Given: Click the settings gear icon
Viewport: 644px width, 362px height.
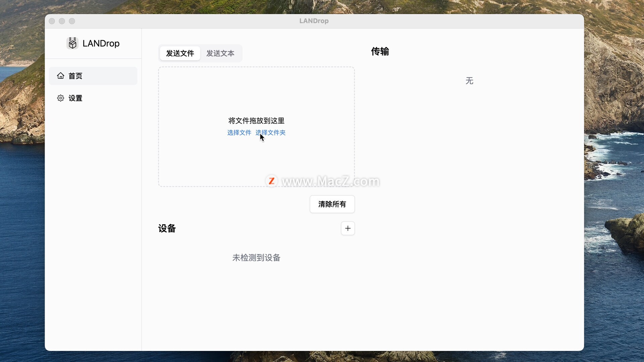Looking at the screenshot, I should 61,98.
